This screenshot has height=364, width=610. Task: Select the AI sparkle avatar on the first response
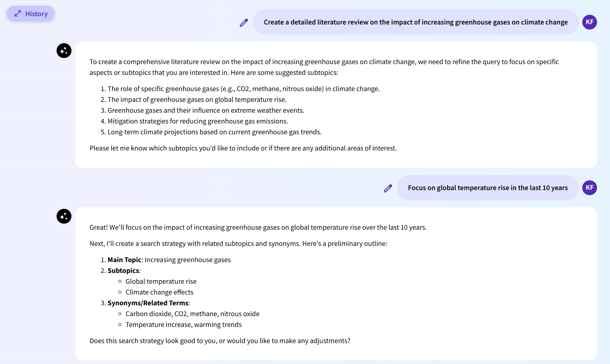click(64, 50)
